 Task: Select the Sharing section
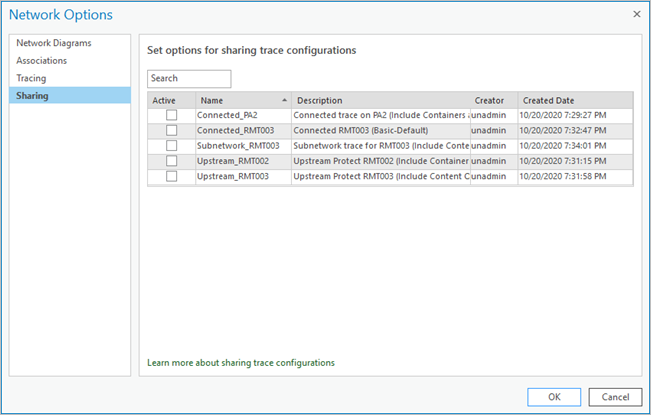32,95
